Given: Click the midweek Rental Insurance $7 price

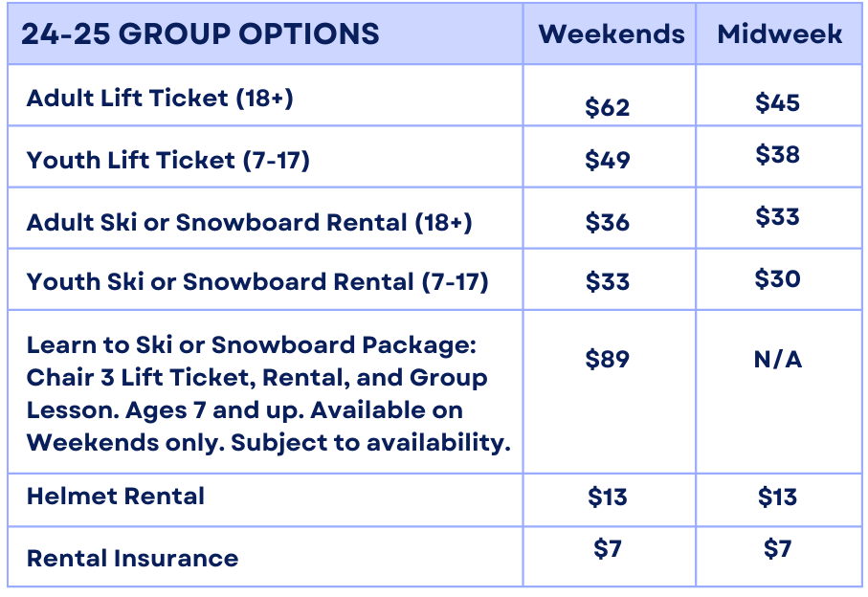Looking at the screenshot, I should point(777,549).
